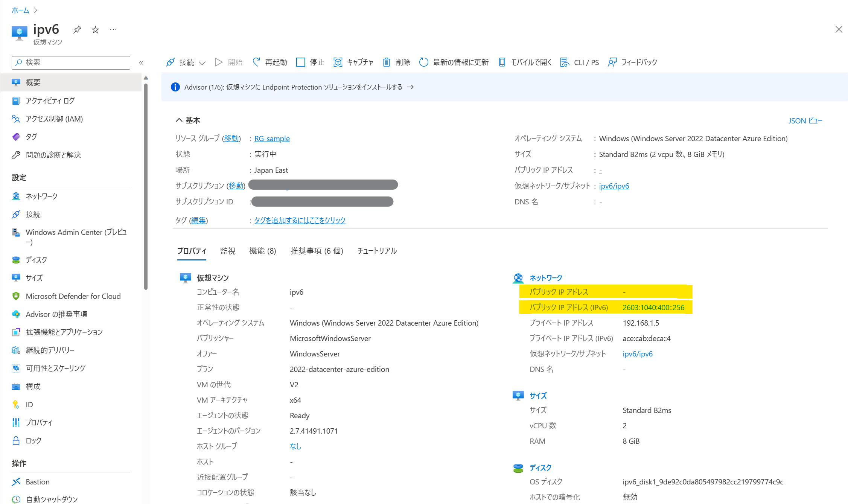Collapse the 基本 section chevron
Image resolution: width=848 pixels, height=504 pixels.
pyautogui.click(x=179, y=120)
